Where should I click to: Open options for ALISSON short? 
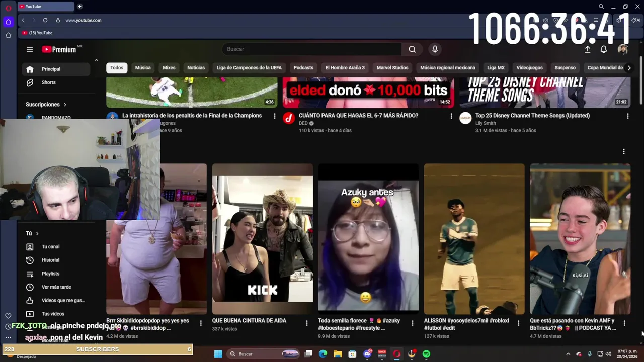pyautogui.click(x=518, y=323)
